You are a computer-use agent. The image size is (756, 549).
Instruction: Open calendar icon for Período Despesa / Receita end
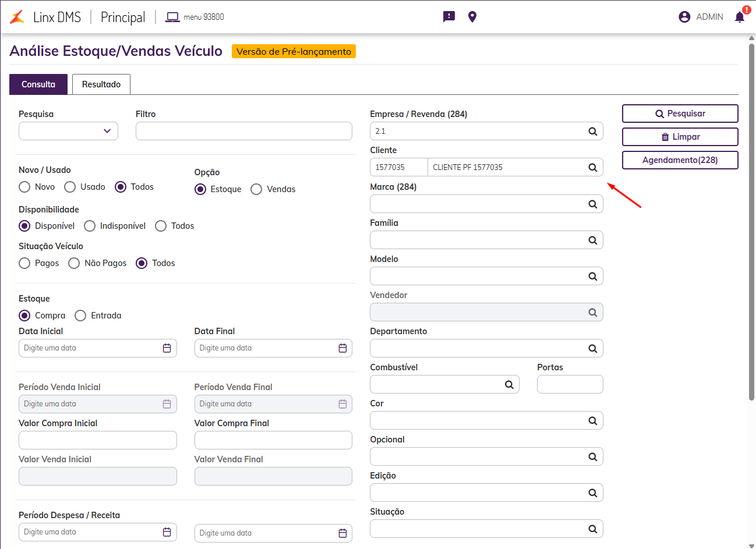pyautogui.click(x=342, y=533)
